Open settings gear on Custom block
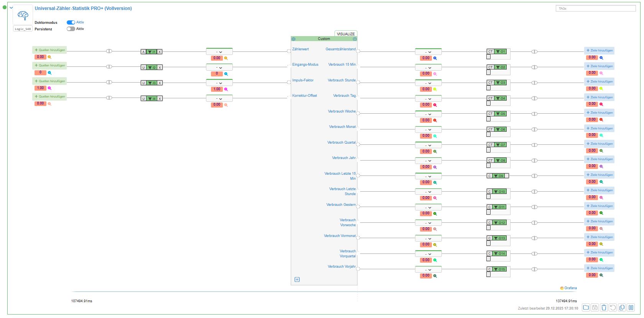Screen dimensions: 644x318 (x=294, y=39)
